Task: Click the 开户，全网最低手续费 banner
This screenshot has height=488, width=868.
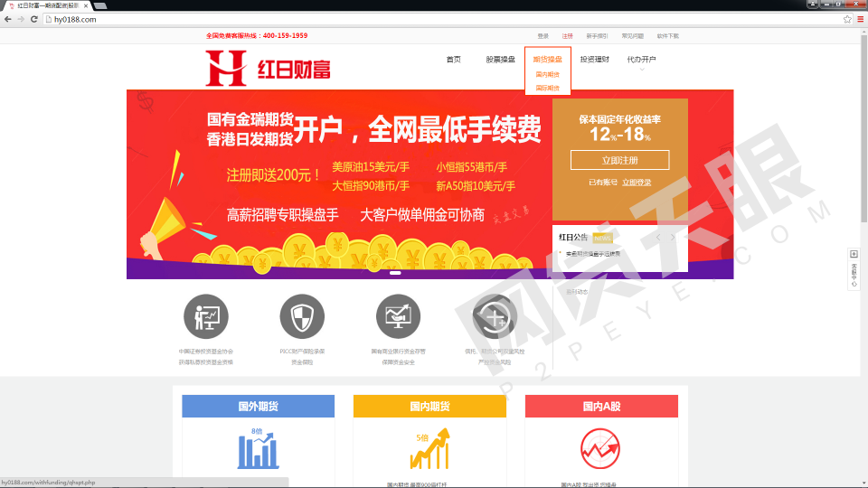Action: 417,129
